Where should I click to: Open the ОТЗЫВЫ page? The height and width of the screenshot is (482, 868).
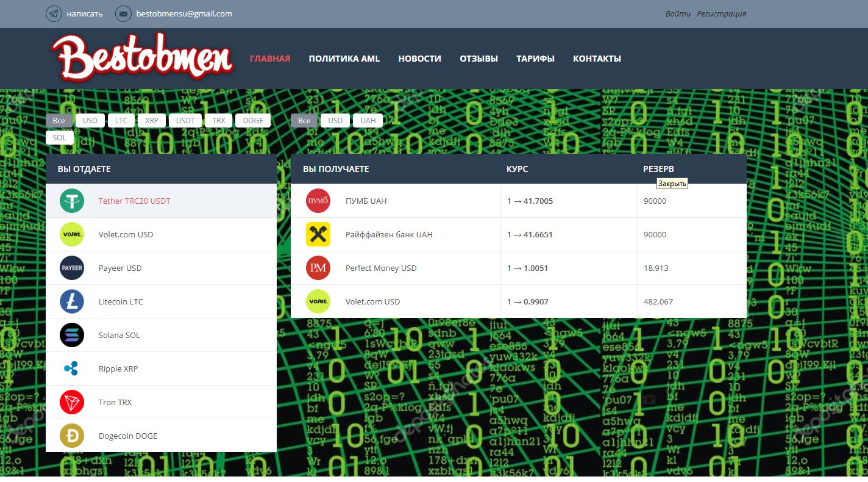click(x=479, y=59)
